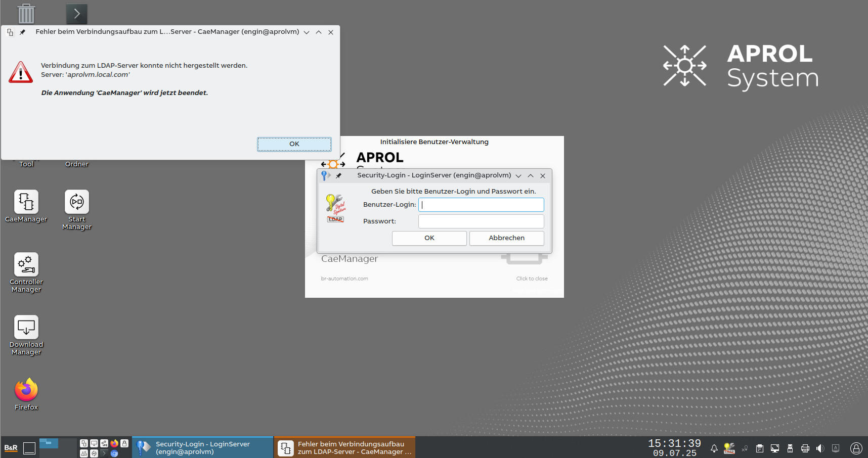868x458 pixels.
Task: Minimize the LDAP error dialog
Action: click(307, 32)
